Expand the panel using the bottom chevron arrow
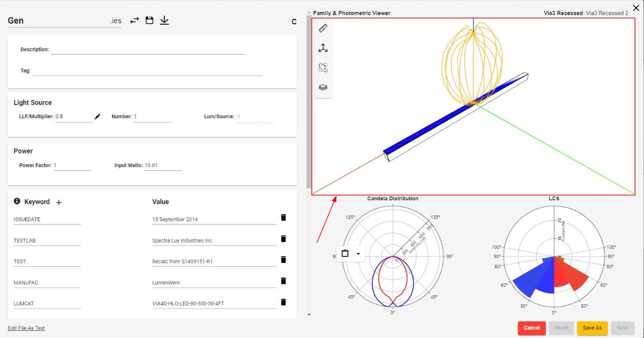The image size is (644, 338). pyautogui.click(x=309, y=314)
